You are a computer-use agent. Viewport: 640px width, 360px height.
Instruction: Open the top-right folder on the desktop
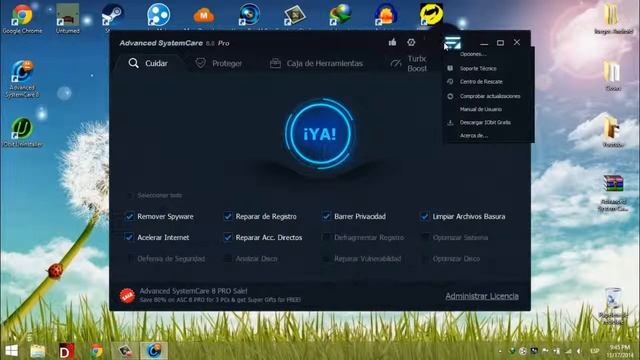pos(613,20)
